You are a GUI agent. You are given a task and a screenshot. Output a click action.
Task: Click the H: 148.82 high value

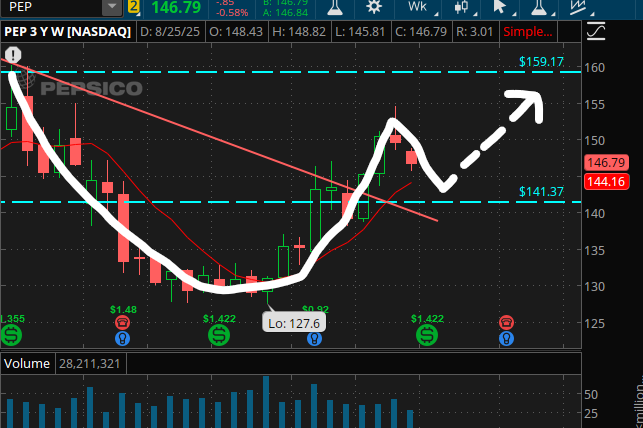pos(299,32)
